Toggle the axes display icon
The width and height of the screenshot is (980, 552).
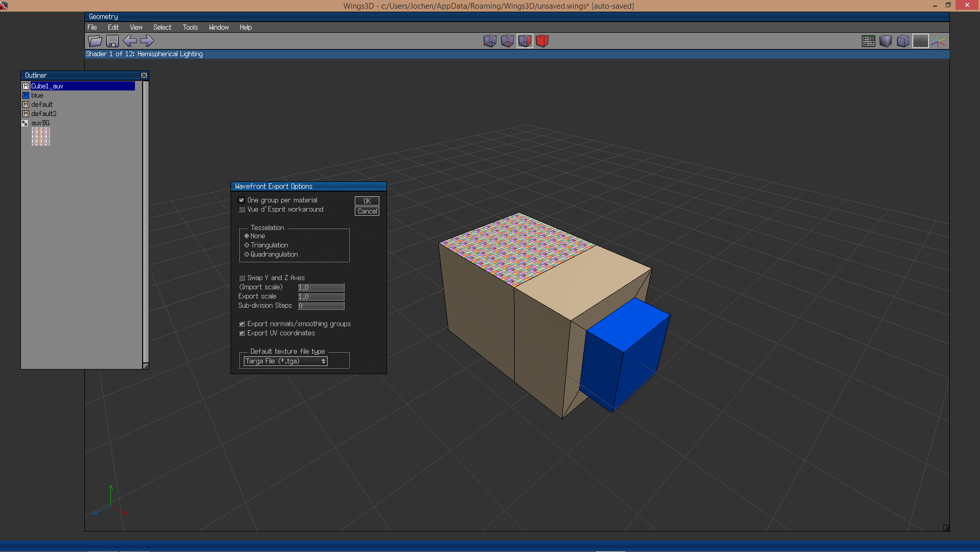click(938, 41)
